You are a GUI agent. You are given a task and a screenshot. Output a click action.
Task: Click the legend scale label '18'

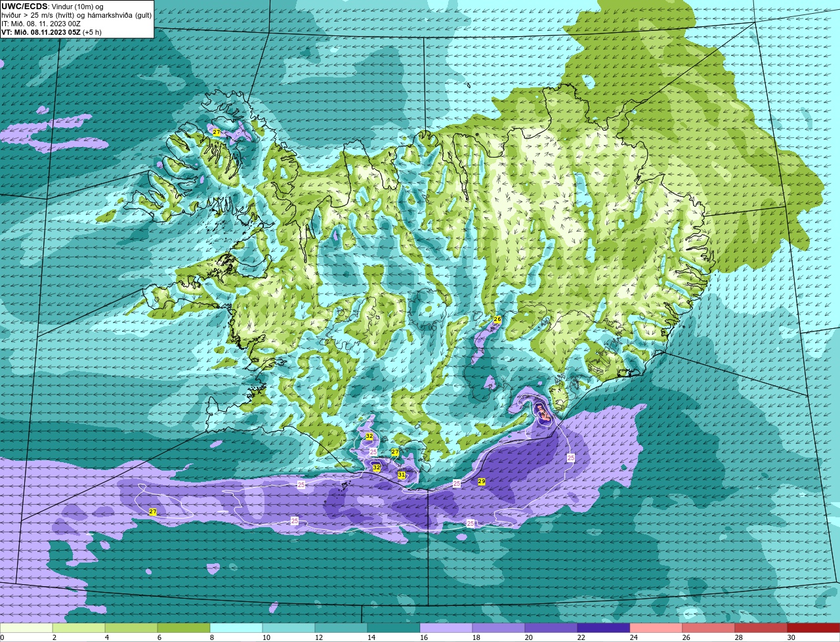click(x=476, y=637)
